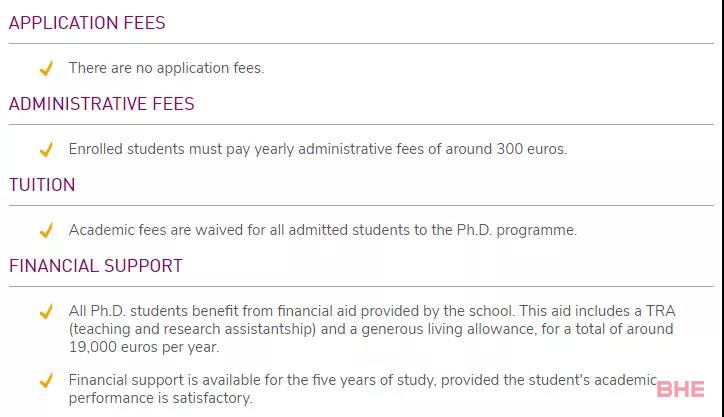
Task: Select the Application Fees heading
Action: click(x=87, y=23)
